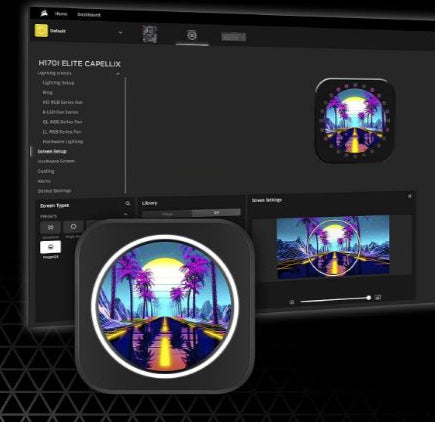The height and width of the screenshot is (422, 435).
Task: Open the Default profile dropdown
Action: pyautogui.click(x=120, y=33)
